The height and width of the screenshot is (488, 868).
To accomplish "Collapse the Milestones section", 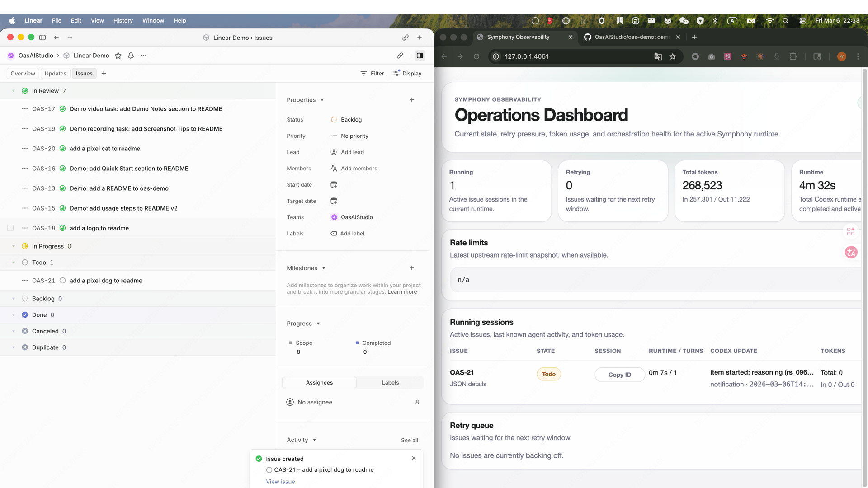I will [x=324, y=268].
